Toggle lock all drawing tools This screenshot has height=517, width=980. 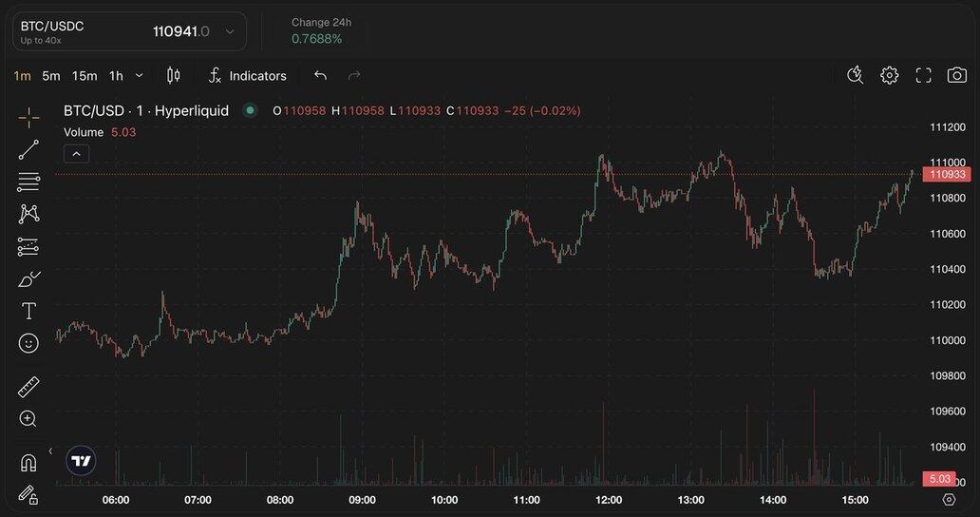28,494
